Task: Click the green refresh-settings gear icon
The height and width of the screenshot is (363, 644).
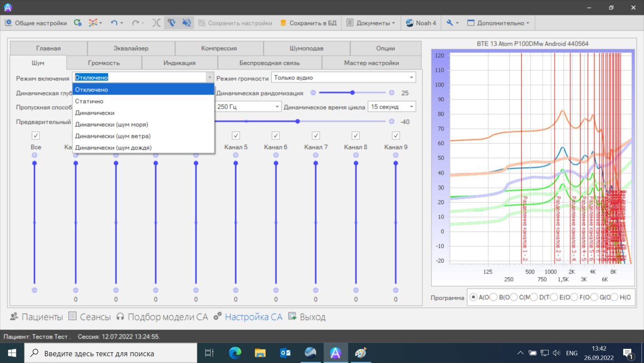Action: pyautogui.click(x=78, y=23)
